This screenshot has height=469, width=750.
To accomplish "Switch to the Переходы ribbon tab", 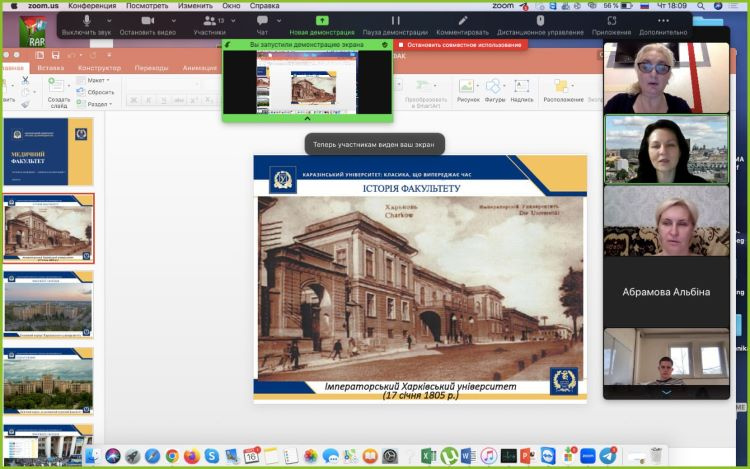I will 151,68.
